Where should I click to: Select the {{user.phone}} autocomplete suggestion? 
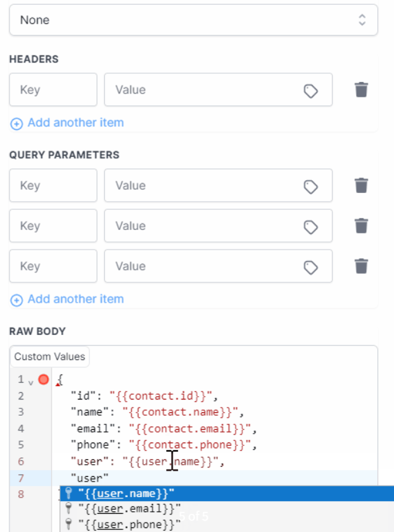click(x=227, y=524)
